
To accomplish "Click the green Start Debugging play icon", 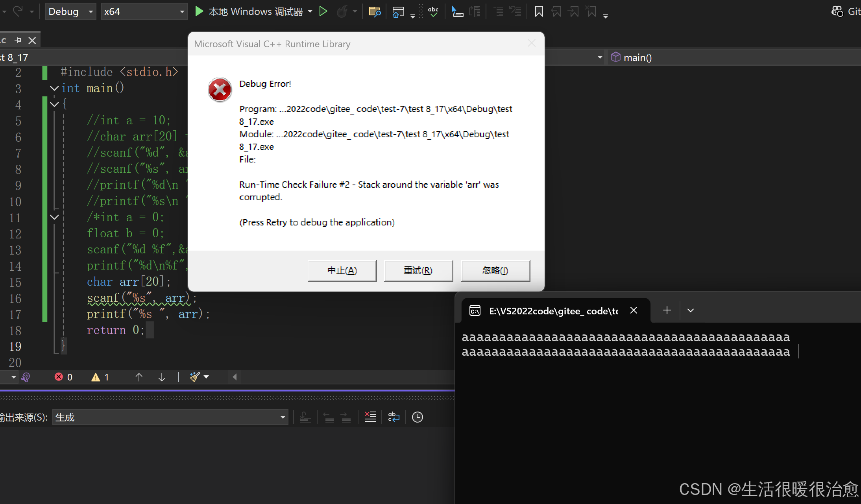I will pyautogui.click(x=199, y=11).
